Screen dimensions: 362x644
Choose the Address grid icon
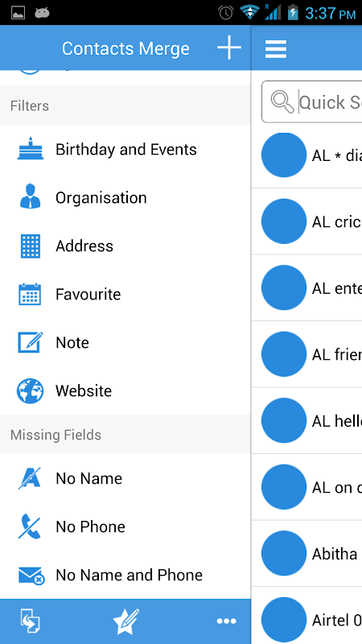[x=31, y=246]
